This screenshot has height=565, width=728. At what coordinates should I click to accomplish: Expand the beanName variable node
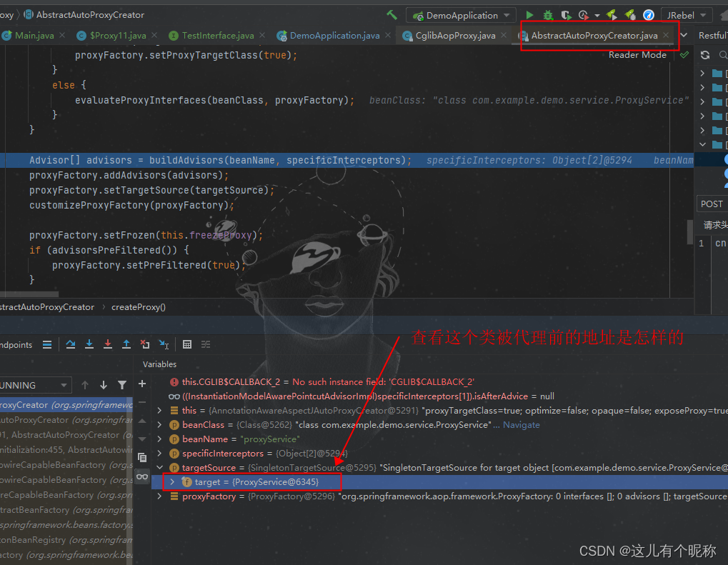pos(160,439)
